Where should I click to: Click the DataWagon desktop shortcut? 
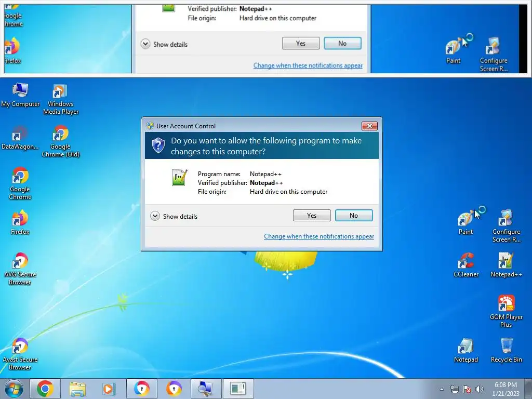[20, 138]
